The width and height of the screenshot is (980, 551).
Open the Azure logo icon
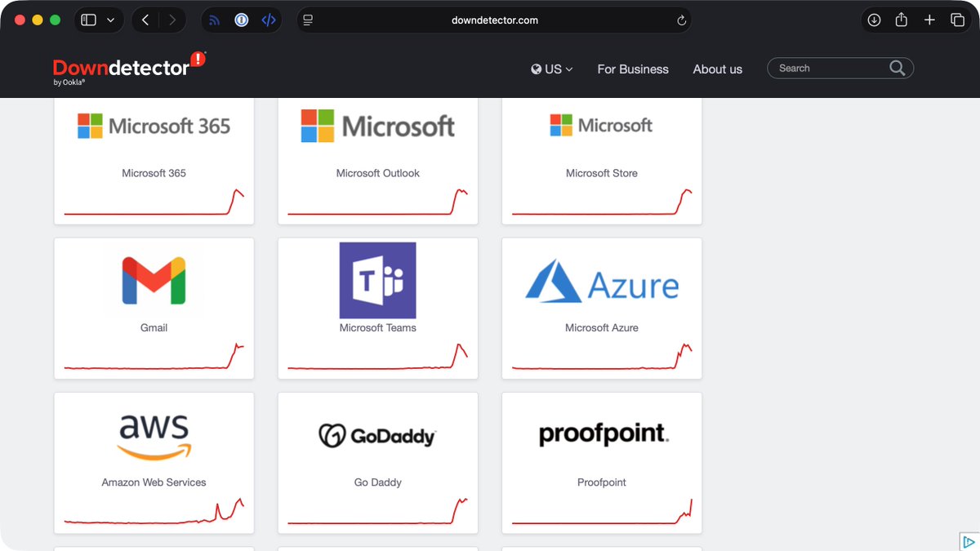tap(602, 281)
